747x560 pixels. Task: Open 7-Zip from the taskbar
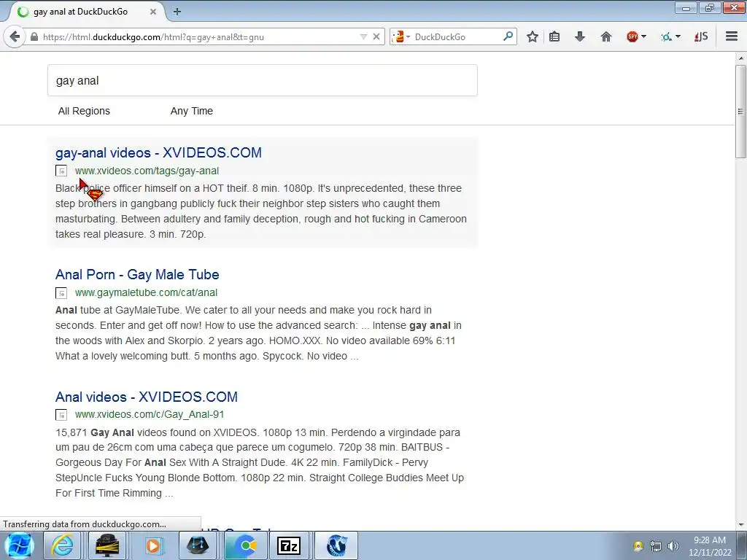click(x=288, y=545)
